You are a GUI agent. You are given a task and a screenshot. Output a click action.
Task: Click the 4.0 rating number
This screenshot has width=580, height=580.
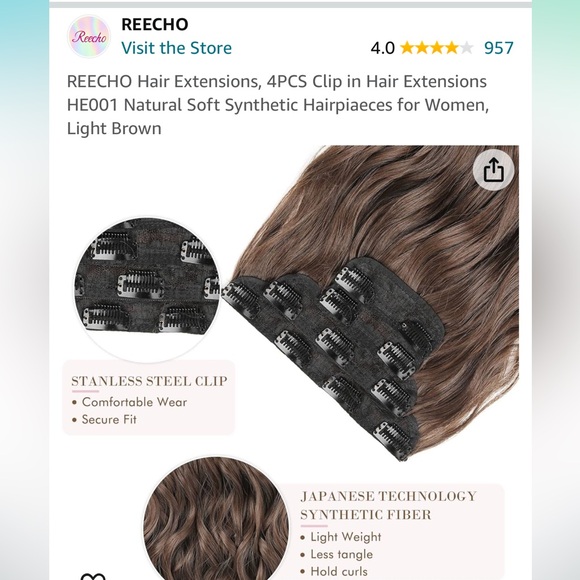coord(383,48)
